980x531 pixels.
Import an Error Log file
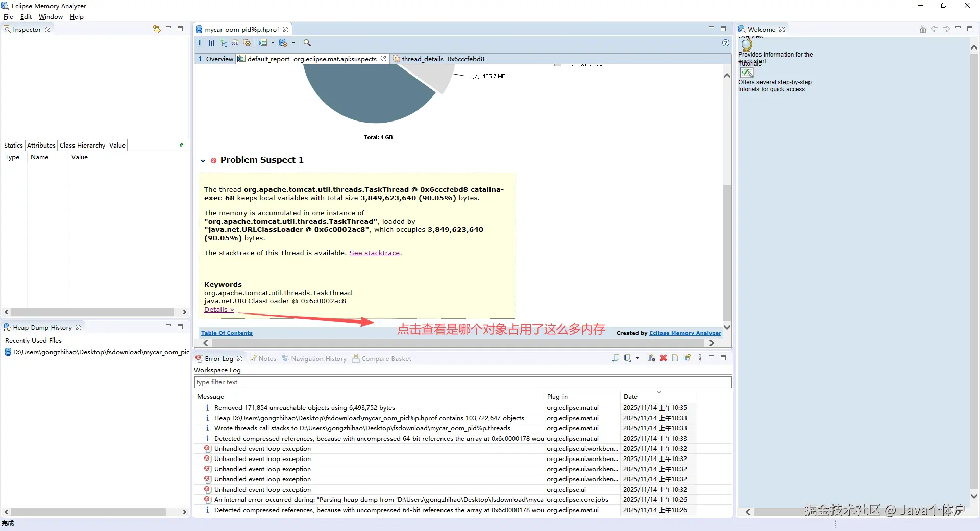[x=628, y=358]
